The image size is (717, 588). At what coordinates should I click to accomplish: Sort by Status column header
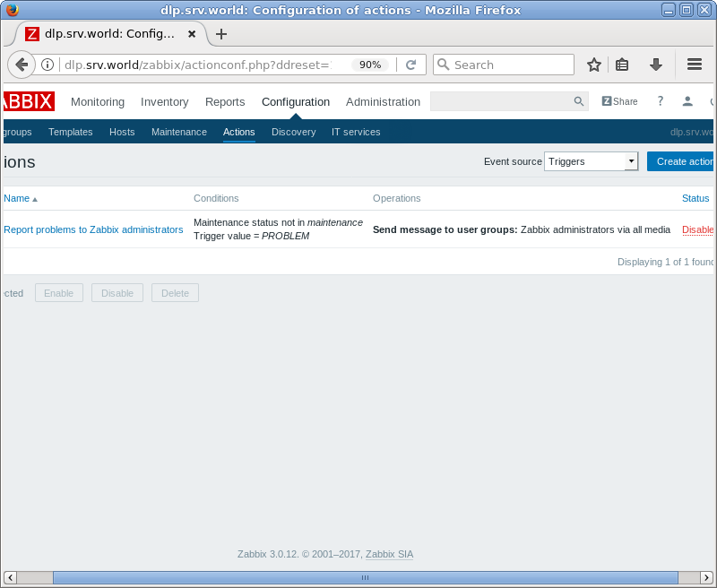click(695, 198)
